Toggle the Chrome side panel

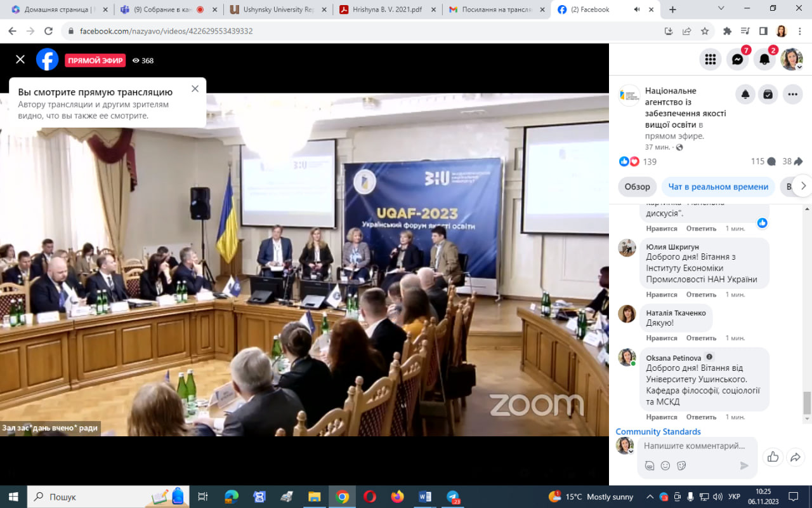(763, 31)
